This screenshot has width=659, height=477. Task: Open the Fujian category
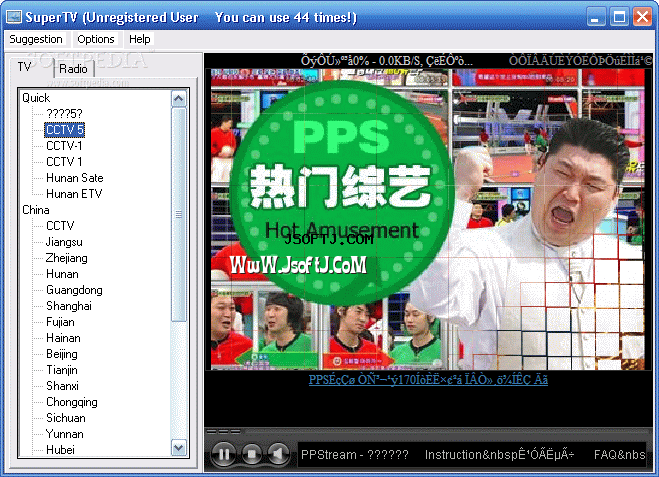pos(60,322)
